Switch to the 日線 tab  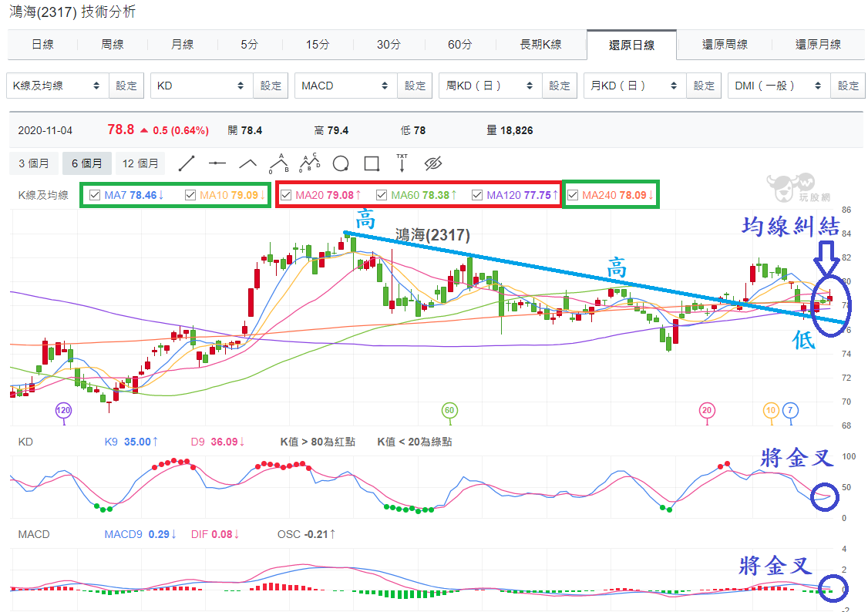point(42,44)
